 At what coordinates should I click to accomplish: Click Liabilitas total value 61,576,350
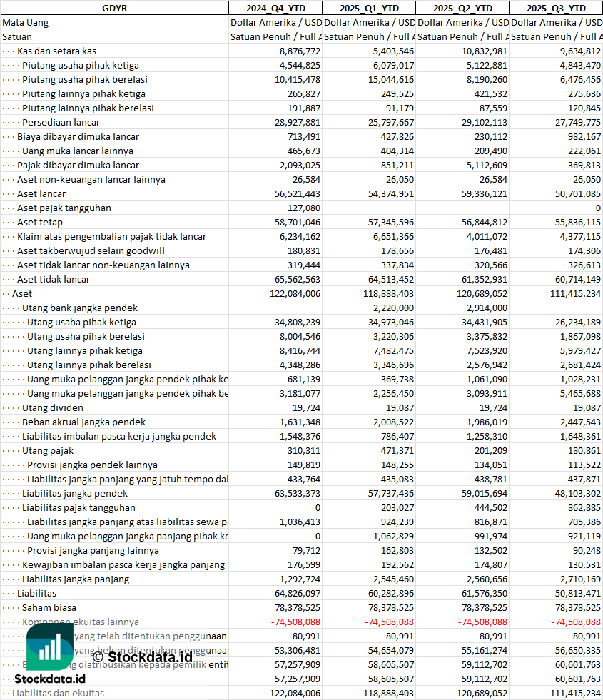(x=485, y=594)
